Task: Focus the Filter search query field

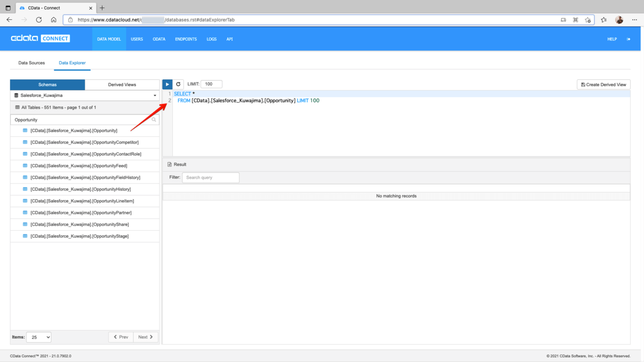Action: tap(211, 178)
